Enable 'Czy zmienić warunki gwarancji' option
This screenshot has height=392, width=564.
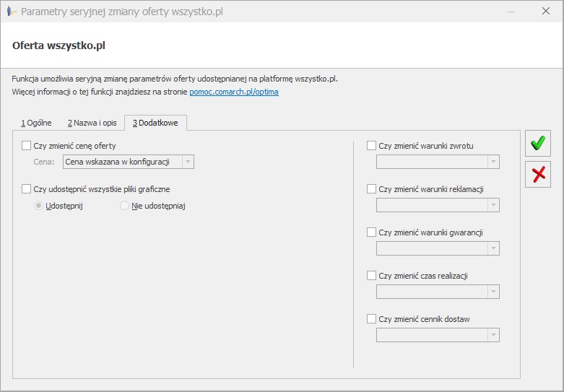click(371, 232)
